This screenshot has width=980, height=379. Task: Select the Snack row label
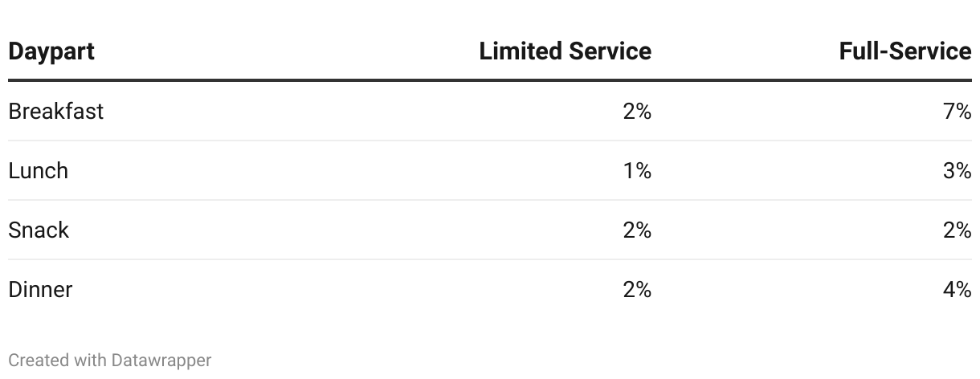[x=39, y=230]
